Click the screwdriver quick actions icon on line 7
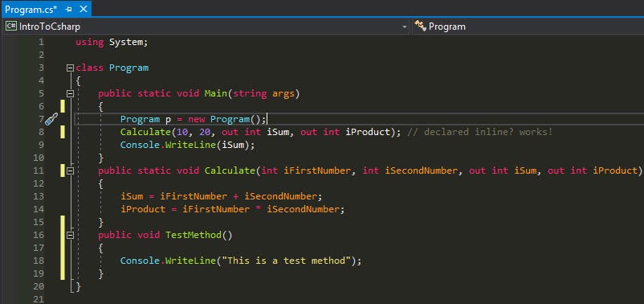 coord(51,119)
